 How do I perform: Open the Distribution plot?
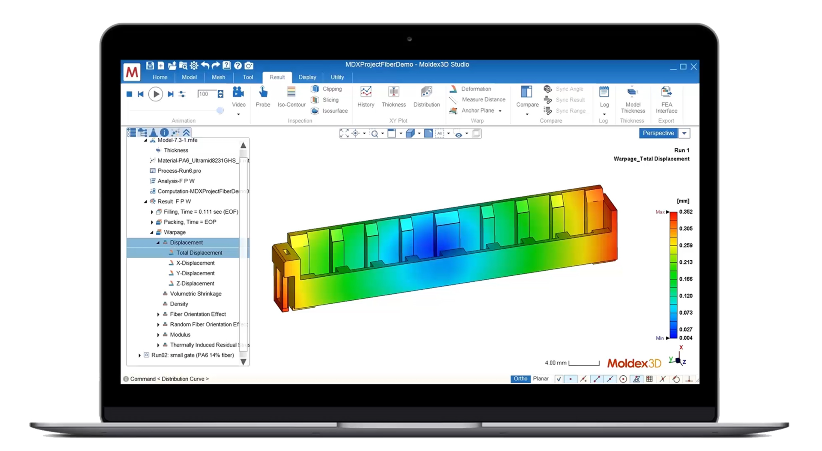tap(427, 97)
